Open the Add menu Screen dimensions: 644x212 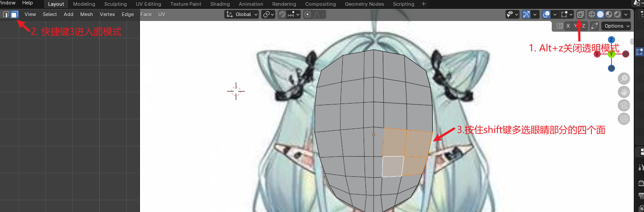click(69, 14)
